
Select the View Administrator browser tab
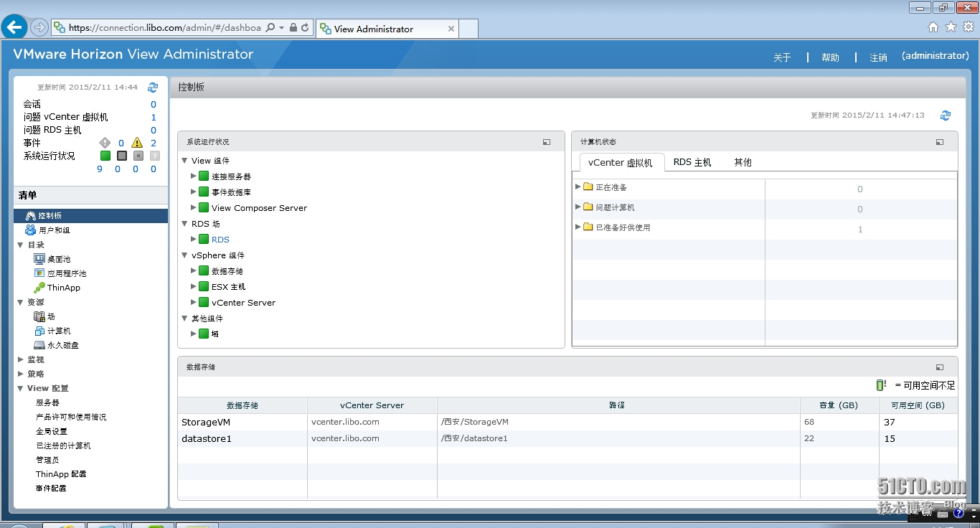pyautogui.click(x=387, y=29)
